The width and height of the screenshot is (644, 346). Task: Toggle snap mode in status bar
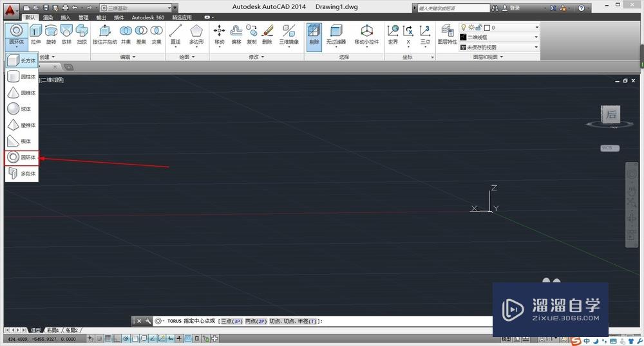click(99, 339)
